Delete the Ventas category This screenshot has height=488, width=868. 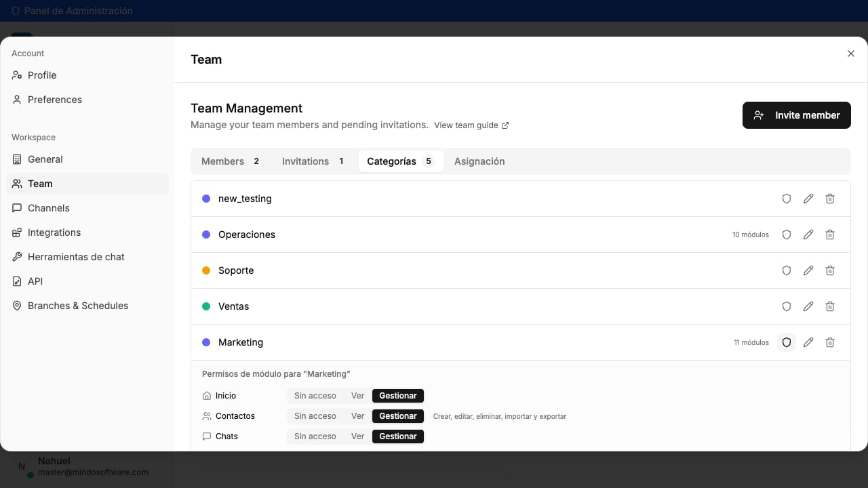point(830,306)
